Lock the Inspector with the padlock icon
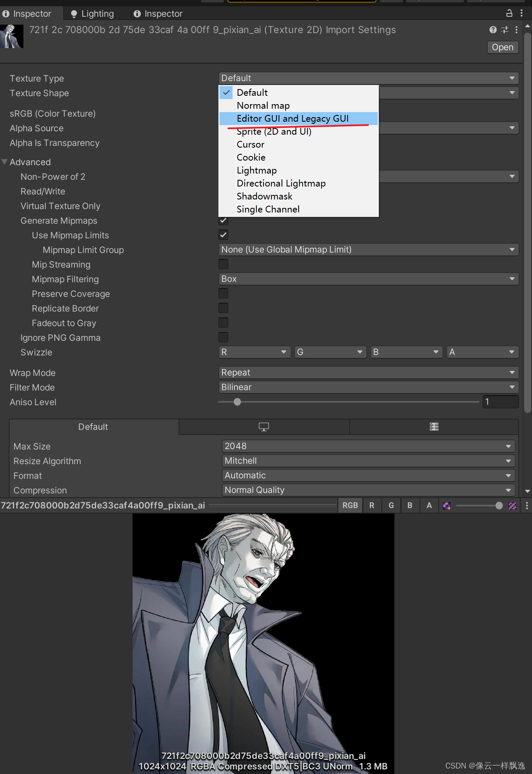 509,13
